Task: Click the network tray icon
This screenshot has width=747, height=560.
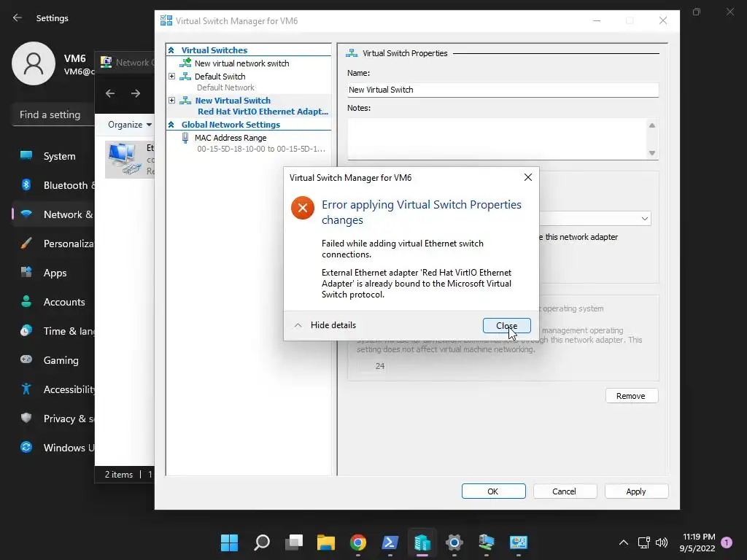Action: point(643,542)
